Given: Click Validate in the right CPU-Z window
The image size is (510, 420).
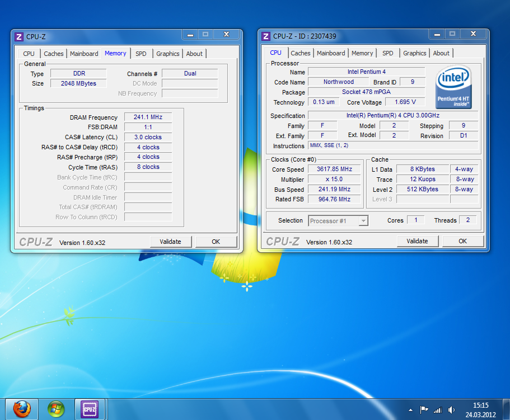Looking at the screenshot, I should (x=417, y=241).
